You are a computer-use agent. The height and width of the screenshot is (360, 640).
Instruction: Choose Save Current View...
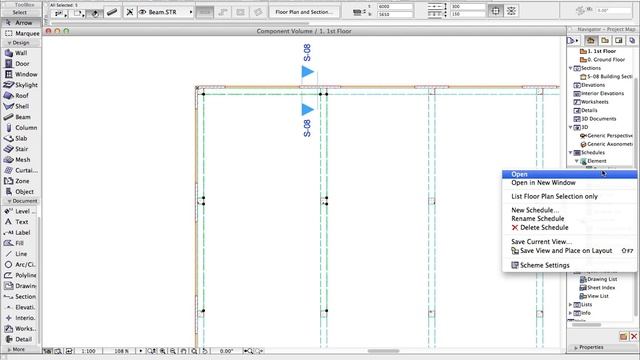coord(569,242)
